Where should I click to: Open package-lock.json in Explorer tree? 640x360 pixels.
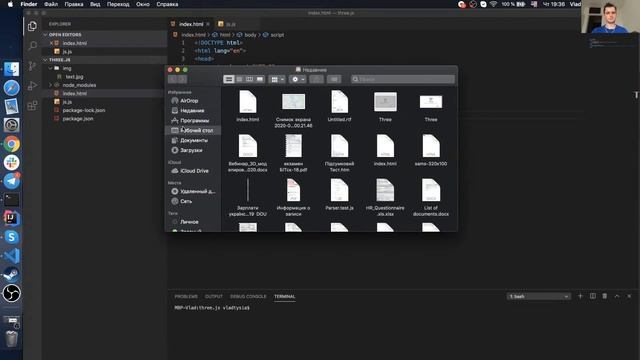pyautogui.click(x=84, y=110)
